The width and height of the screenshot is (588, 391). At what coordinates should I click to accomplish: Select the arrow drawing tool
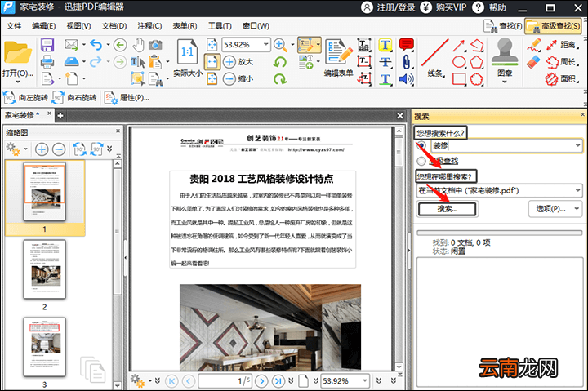coord(459,45)
